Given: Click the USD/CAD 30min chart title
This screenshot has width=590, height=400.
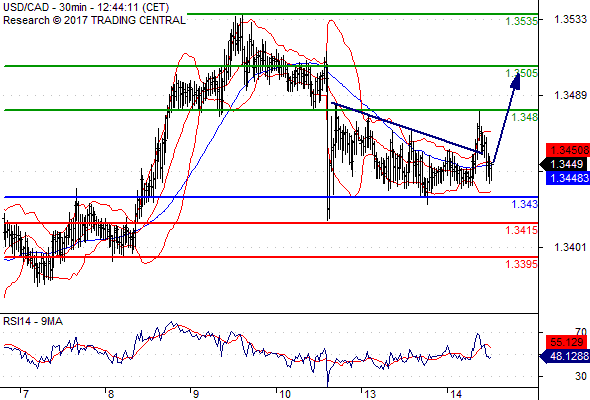Looking at the screenshot, I should pos(86,7).
